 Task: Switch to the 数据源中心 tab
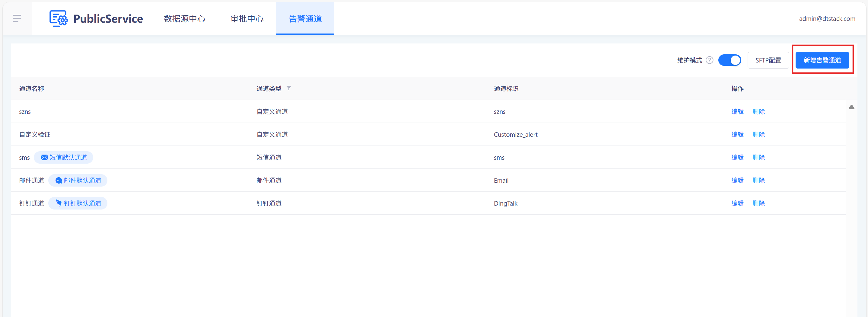coord(184,18)
